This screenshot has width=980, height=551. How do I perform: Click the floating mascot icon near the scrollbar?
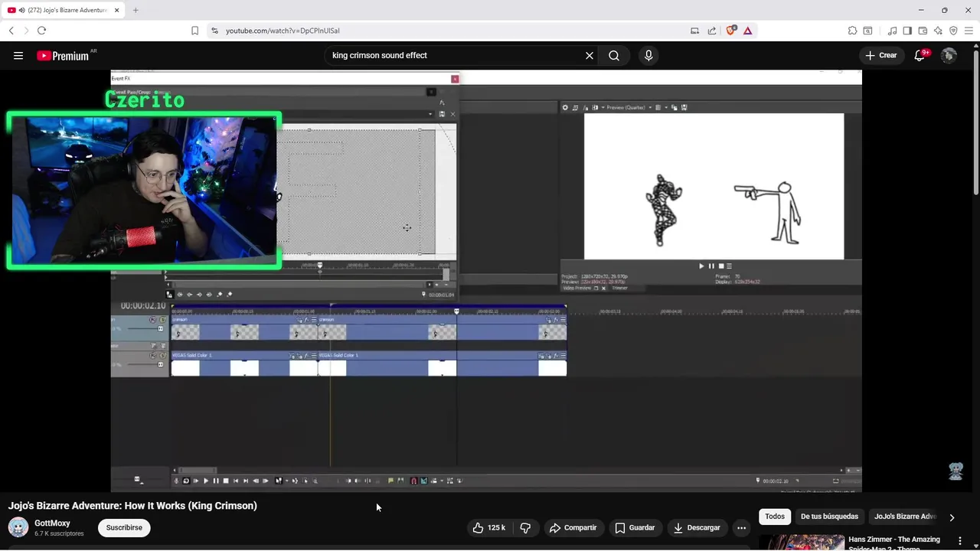pyautogui.click(x=955, y=471)
